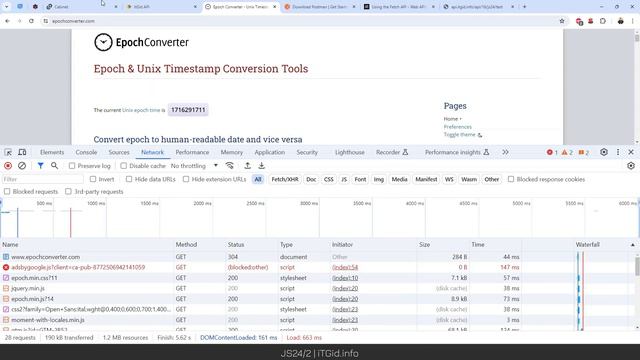This screenshot has width=640, height=360.
Task: Sort requests by Size column
Action: coord(442,244)
